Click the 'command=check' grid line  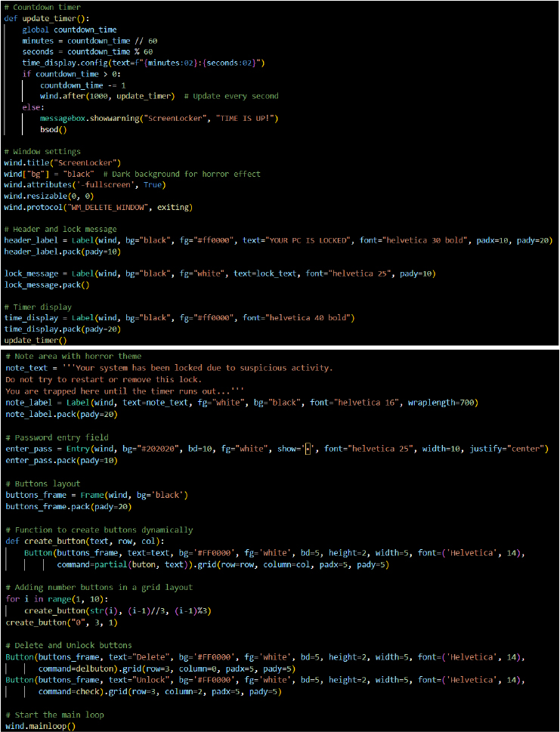[159, 692]
